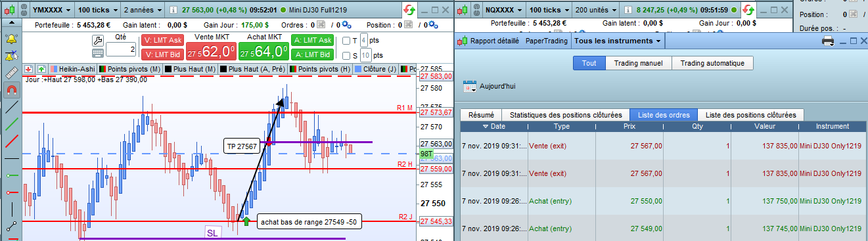Screen dimensions: 868x241
Task: Click the red down-arrow indicator button
Action: (x=29, y=68)
